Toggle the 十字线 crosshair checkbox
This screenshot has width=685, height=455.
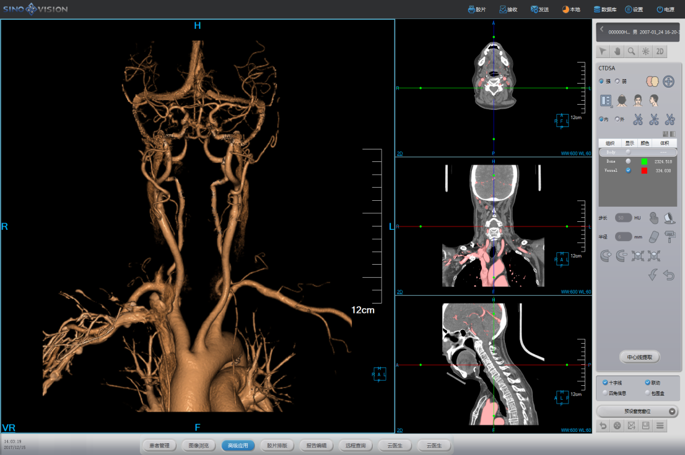click(605, 383)
